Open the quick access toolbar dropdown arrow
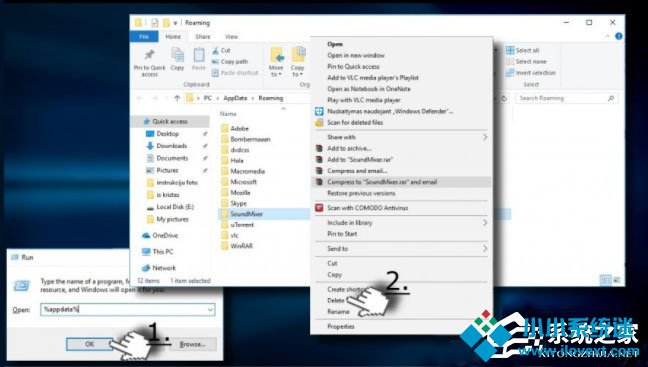 175,23
